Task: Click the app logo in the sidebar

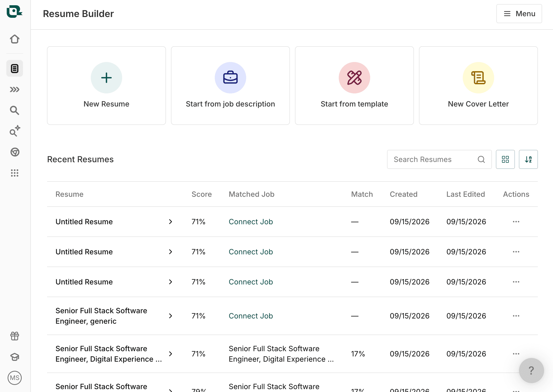Action: tap(14, 12)
